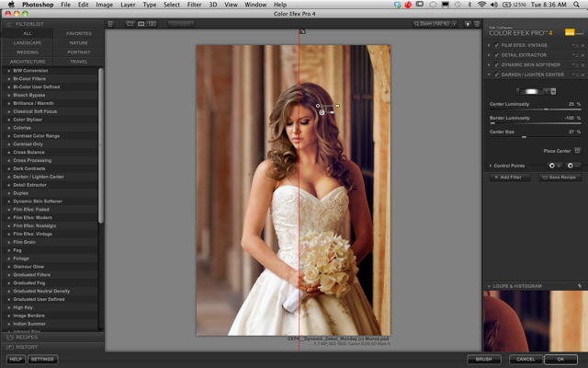The width and height of the screenshot is (588, 368).
Task: Delete the Detail Extractor filter
Action: pos(582,55)
